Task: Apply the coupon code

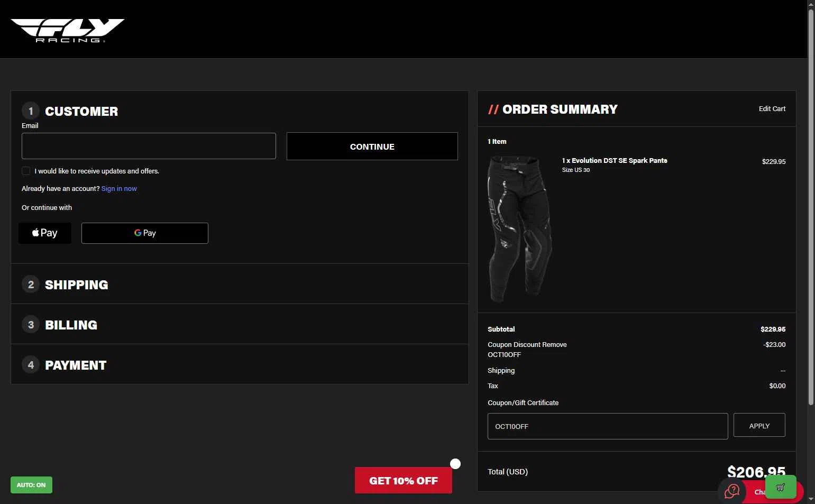Action: point(759,426)
